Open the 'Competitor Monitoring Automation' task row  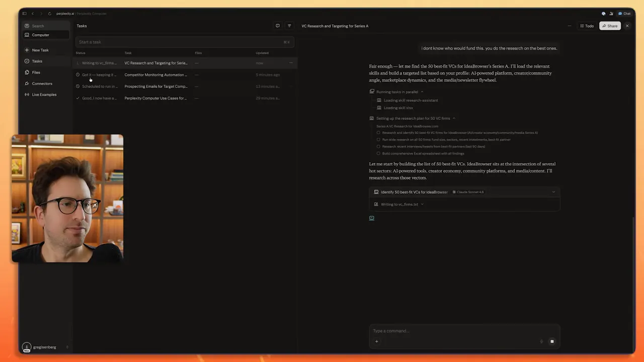pos(185,75)
